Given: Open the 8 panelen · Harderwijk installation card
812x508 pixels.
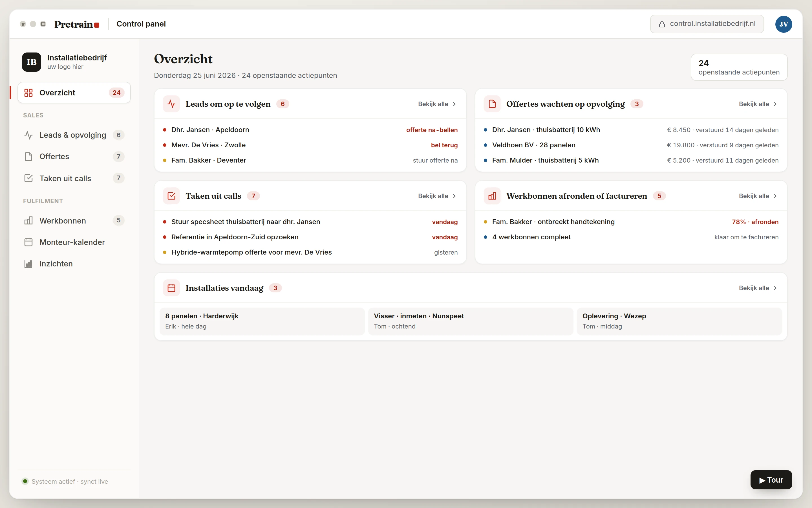Looking at the screenshot, I should point(262,321).
